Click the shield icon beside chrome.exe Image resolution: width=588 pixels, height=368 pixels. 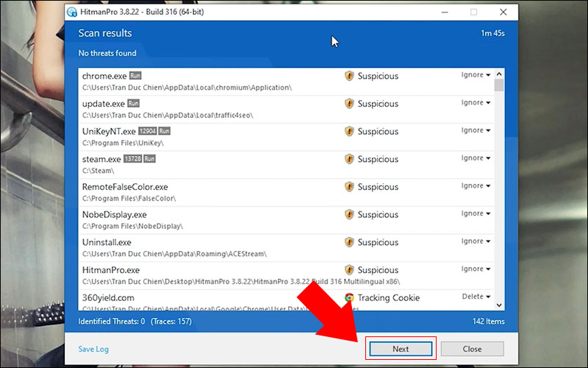[x=349, y=76]
